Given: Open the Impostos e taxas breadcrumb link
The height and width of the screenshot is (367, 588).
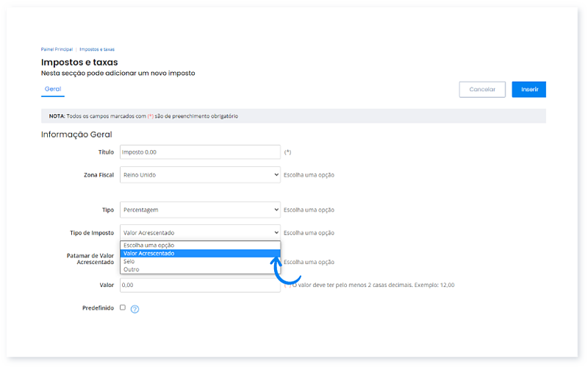Looking at the screenshot, I should tap(97, 49).
